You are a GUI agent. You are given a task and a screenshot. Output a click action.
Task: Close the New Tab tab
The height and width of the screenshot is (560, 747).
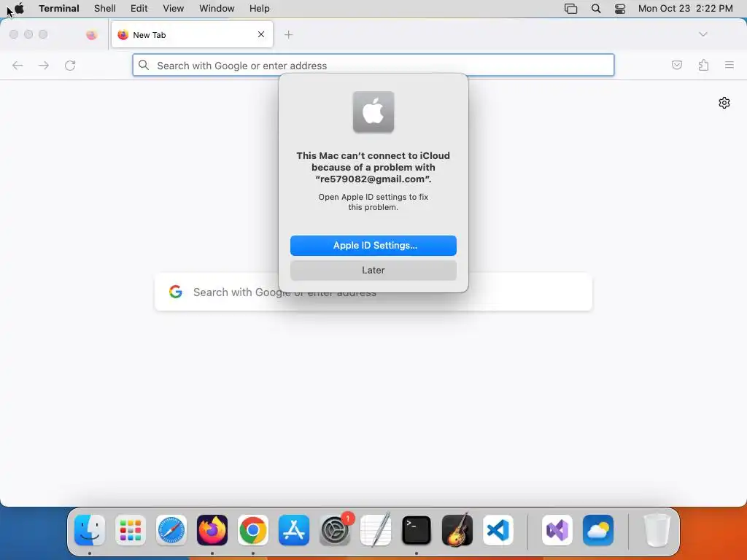261,34
